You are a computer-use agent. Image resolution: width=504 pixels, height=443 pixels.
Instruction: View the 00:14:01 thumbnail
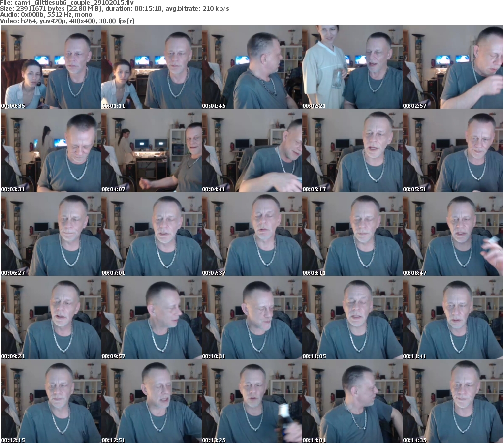(x=352, y=401)
